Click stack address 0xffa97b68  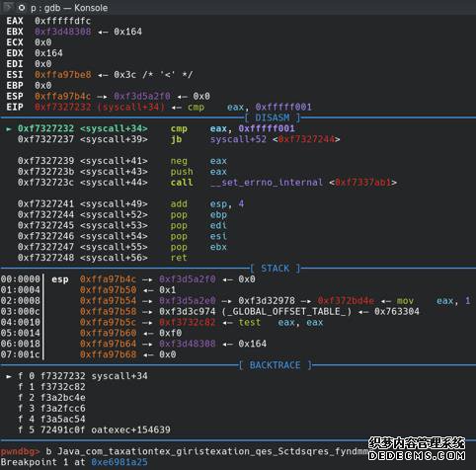coord(108,354)
